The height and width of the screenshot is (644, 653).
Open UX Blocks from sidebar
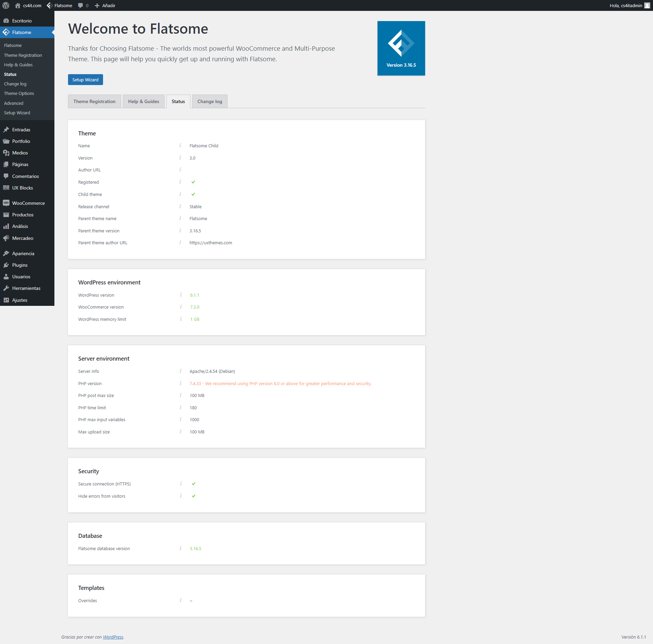(x=22, y=188)
